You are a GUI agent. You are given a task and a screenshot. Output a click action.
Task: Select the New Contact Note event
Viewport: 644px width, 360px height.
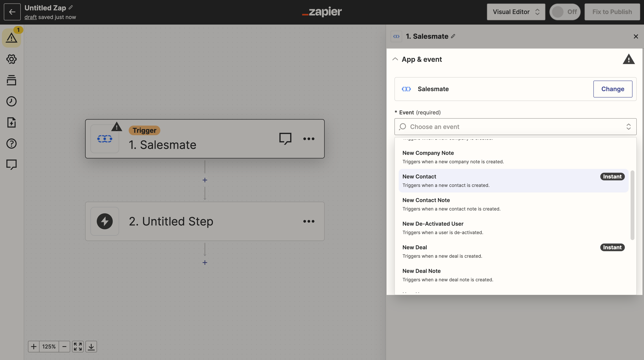[x=513, y=204]
